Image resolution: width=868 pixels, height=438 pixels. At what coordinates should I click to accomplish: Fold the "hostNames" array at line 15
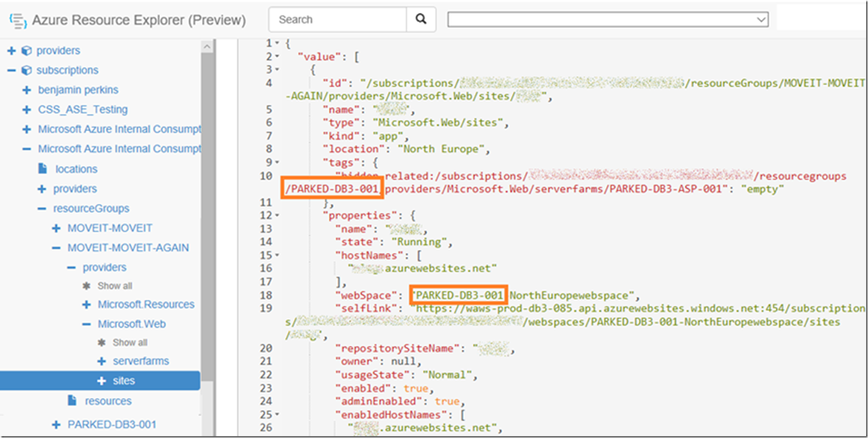[277, 255]
